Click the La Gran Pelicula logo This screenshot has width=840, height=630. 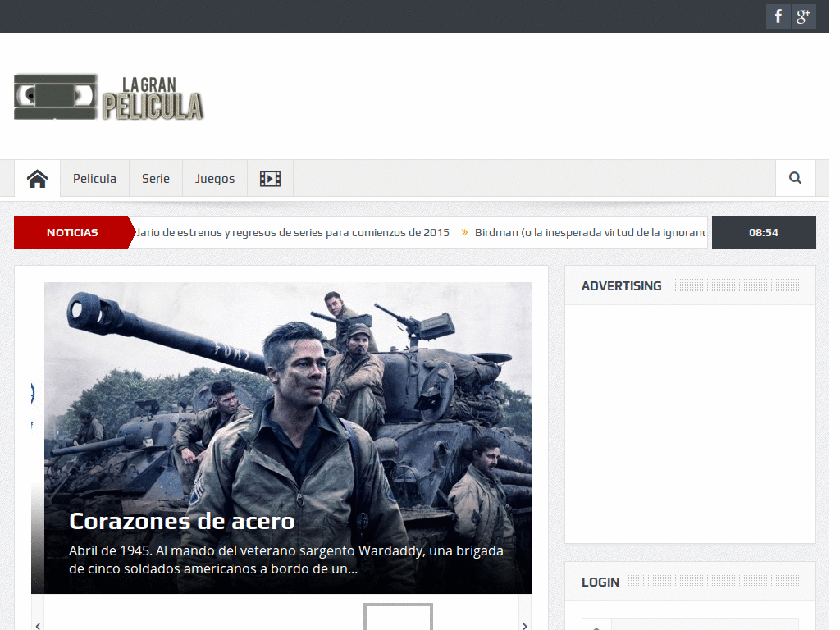[109, 97]
